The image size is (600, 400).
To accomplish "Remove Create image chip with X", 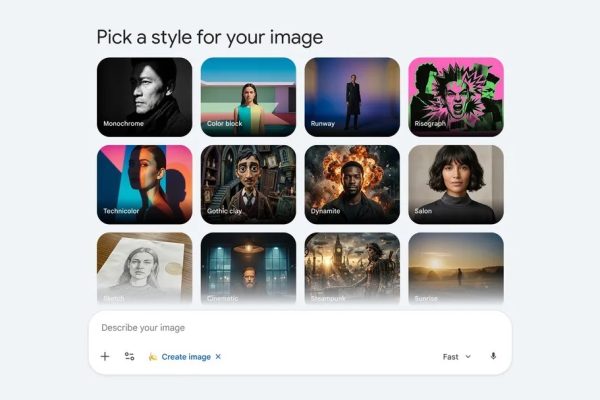I will tap(218, 357).
